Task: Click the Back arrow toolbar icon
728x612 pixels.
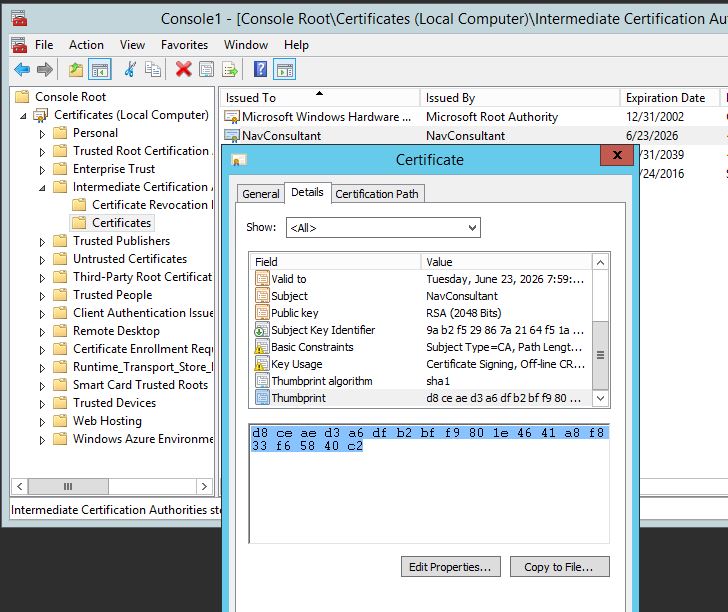Action: [x=21, y=69]
